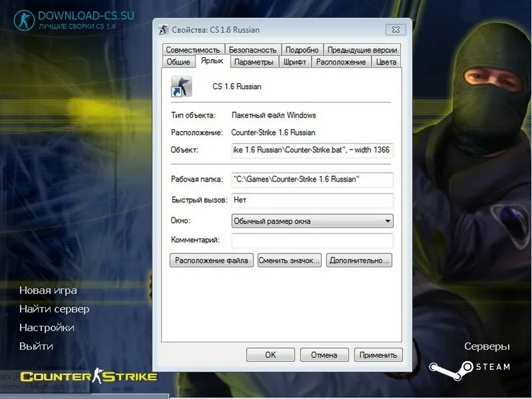
Task: Click the download-cs.su soldier logo
Action: pos(24,21)
